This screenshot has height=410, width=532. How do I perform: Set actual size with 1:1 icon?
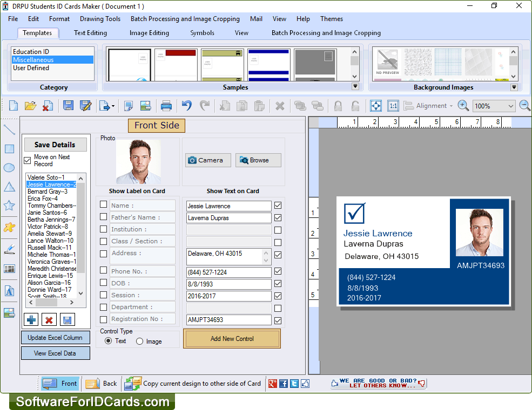coord(393,106)
